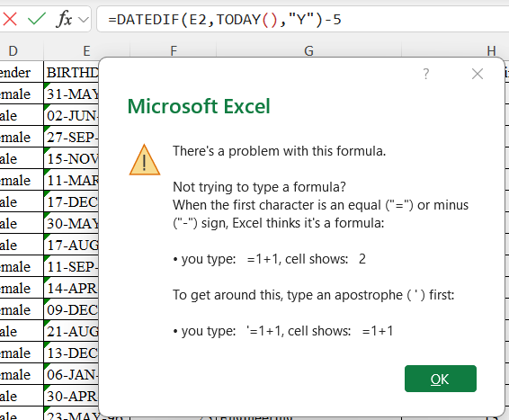Click the cell showing 31-MAY
This screenshot has width=509, height=420.
[x=71, y=94]
